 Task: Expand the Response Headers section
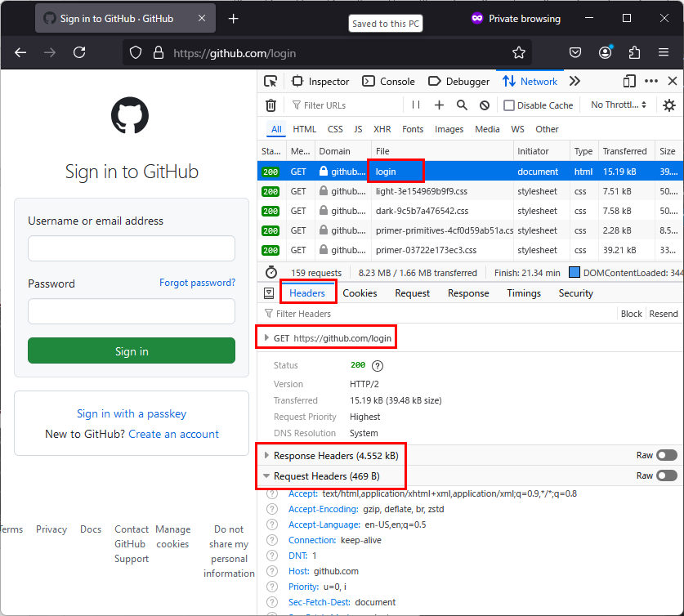pos(266,455)
